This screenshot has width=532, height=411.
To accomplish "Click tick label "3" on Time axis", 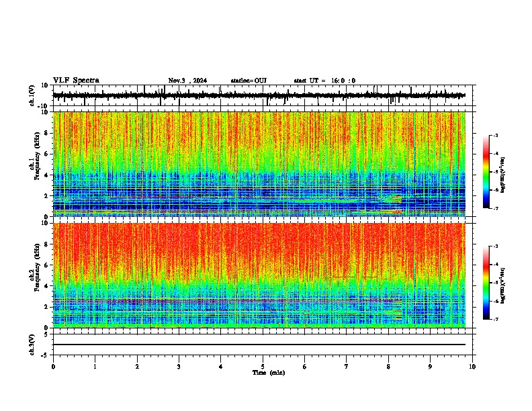I will (x=179, y=367).
